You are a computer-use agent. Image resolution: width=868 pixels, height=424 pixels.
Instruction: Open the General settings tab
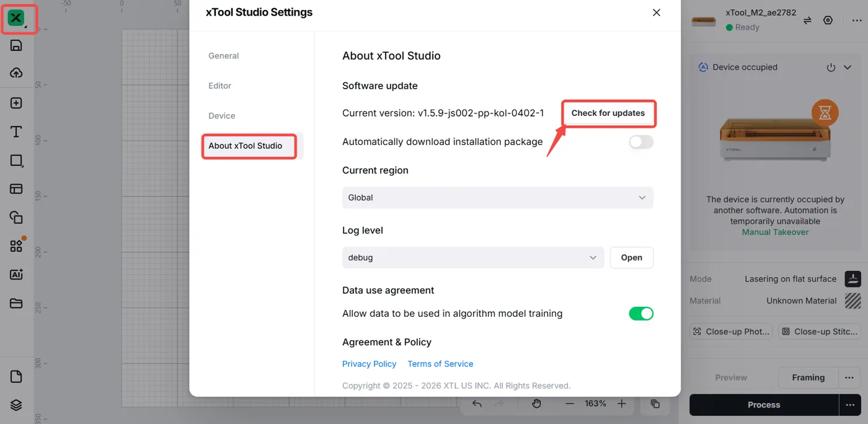[x=224, y=56]
